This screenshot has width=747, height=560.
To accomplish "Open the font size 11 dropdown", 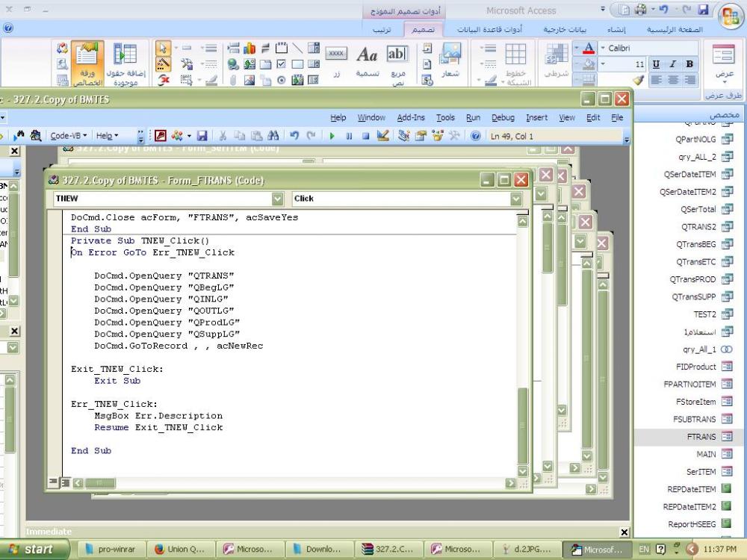I will tap(603, 64).
